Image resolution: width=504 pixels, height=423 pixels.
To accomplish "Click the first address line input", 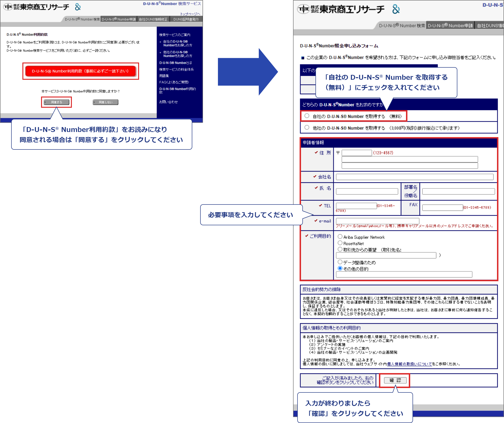I will coord(410,159).
